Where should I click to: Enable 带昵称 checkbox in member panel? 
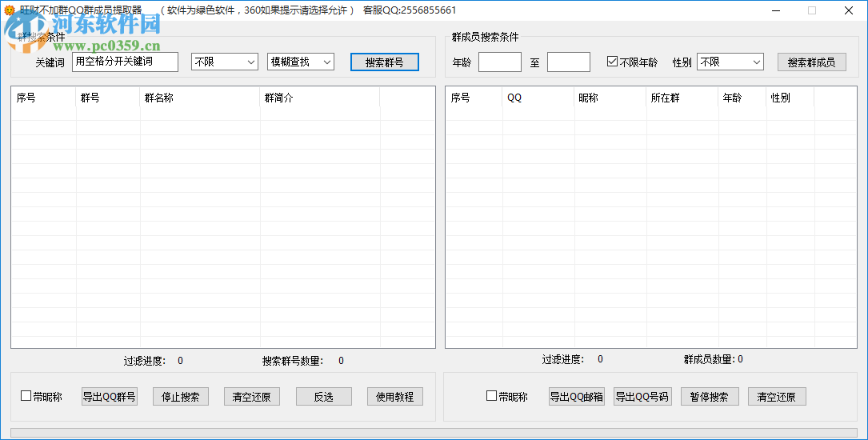pyautogui.click(x=491, y=396)
